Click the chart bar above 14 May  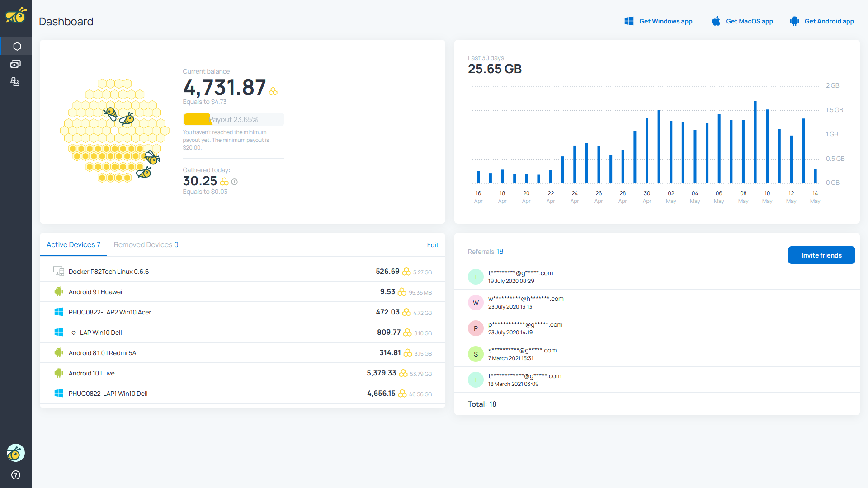815,176
